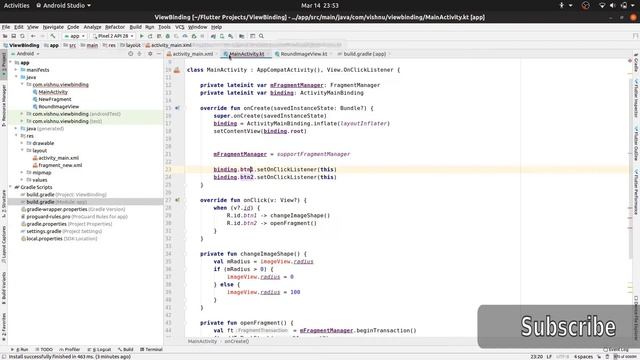Click the Sync/reload toolbar icon
Viewport: 640px width, 360px height.
click(22, 36)
